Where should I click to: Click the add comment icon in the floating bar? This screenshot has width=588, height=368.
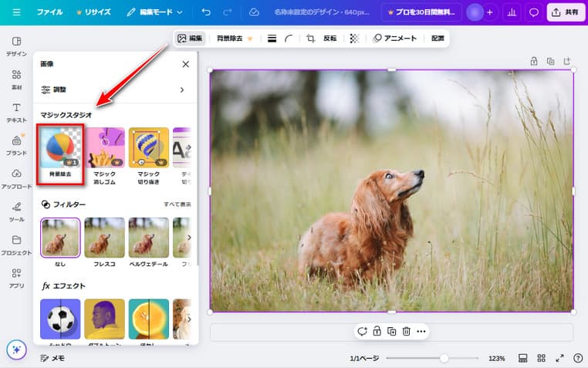click(x=362, y=331)
